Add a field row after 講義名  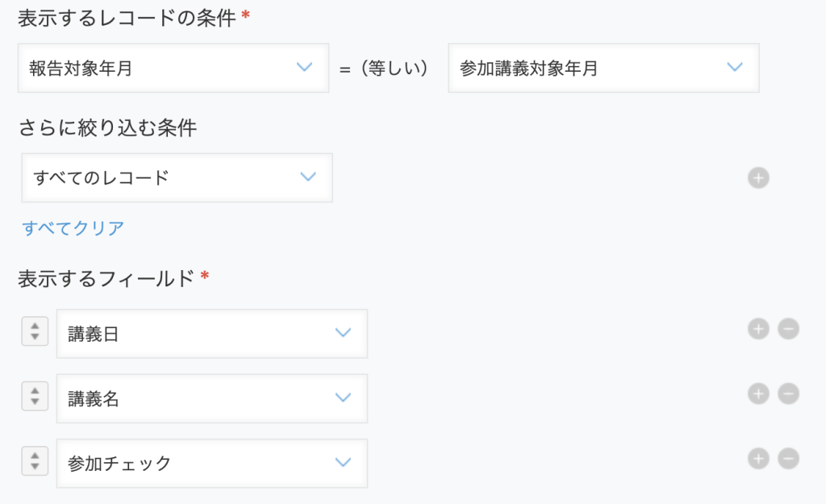(x=758, y=394)
